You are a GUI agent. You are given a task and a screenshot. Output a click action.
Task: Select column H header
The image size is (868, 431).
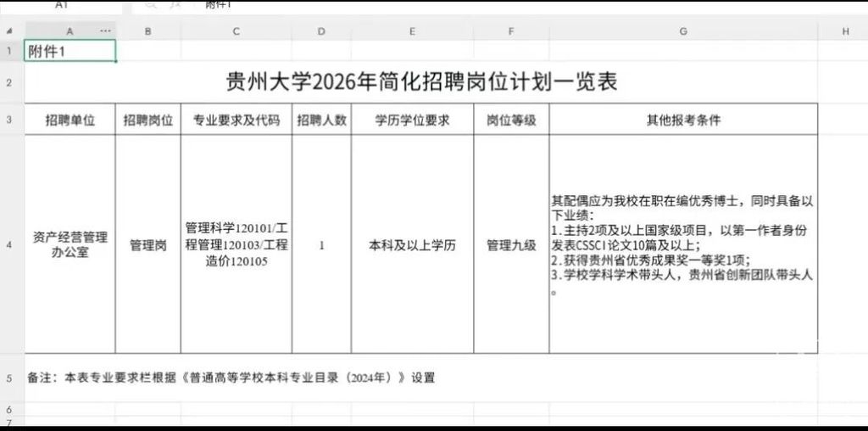click(843, 31)
